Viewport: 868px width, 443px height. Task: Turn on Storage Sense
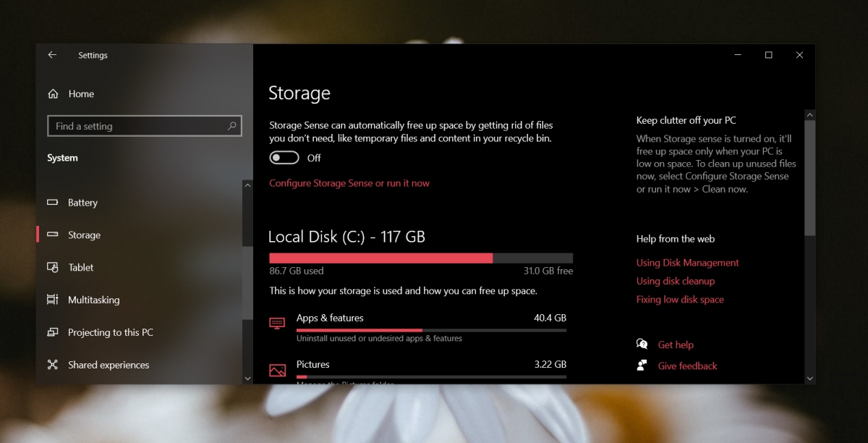(284, 157)
